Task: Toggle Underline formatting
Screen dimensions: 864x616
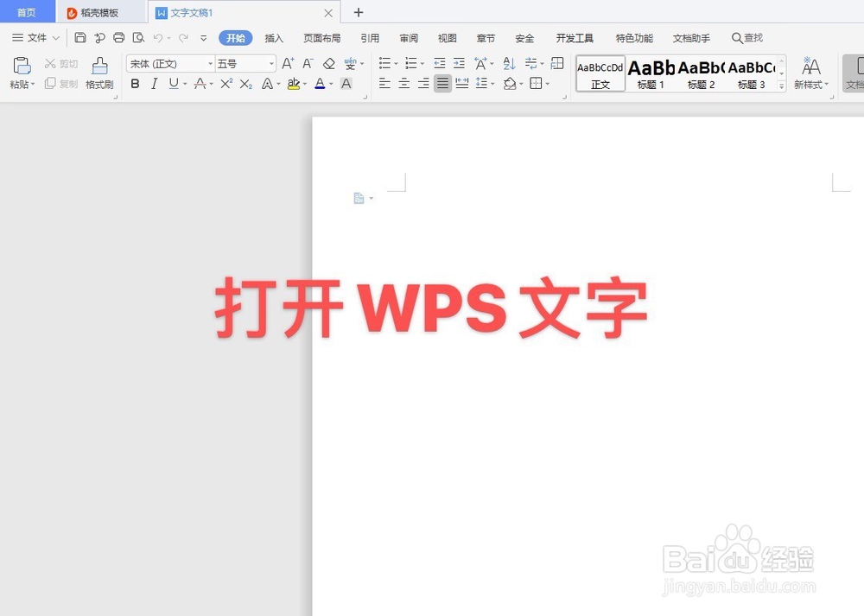Action: click(x=174, y=84)
